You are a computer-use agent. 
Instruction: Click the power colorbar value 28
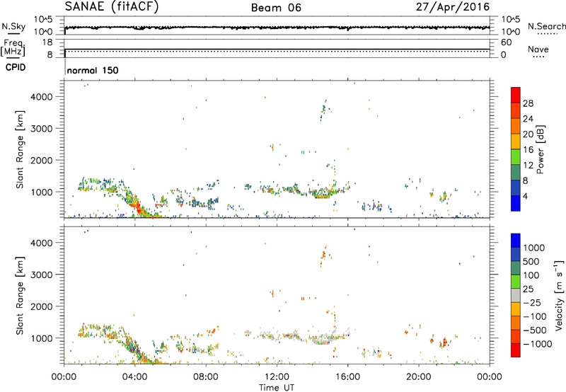[528, 103]
